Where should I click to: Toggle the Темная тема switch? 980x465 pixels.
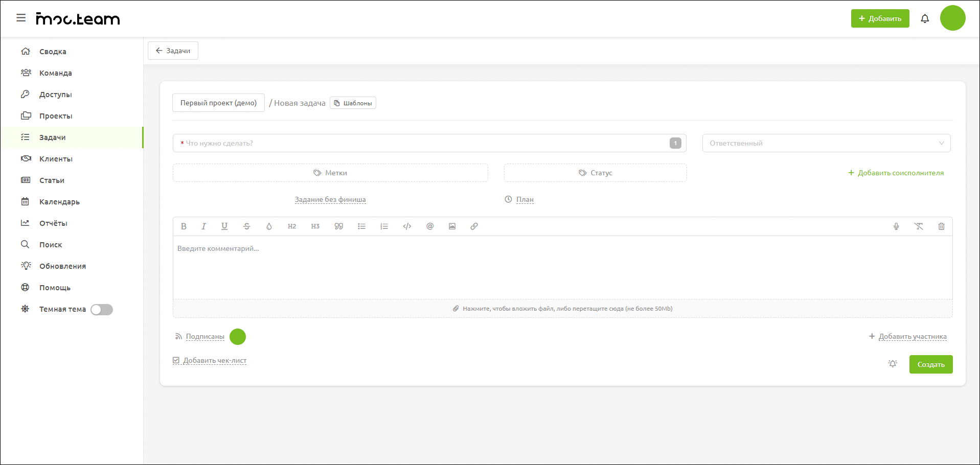pos(102,310)
